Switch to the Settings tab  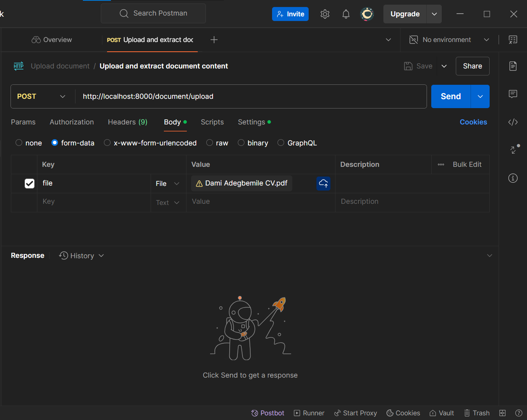(254, 122)
